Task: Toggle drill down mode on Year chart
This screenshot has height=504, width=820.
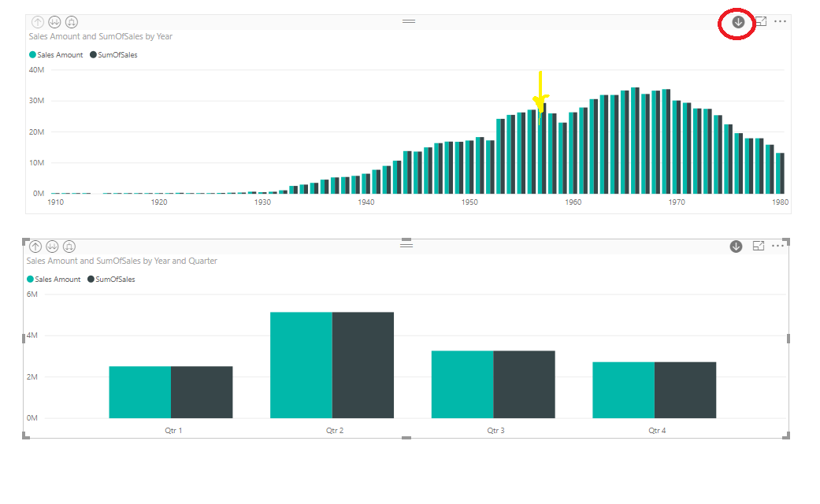Action: pyautogui.click(x=738, y=22)
